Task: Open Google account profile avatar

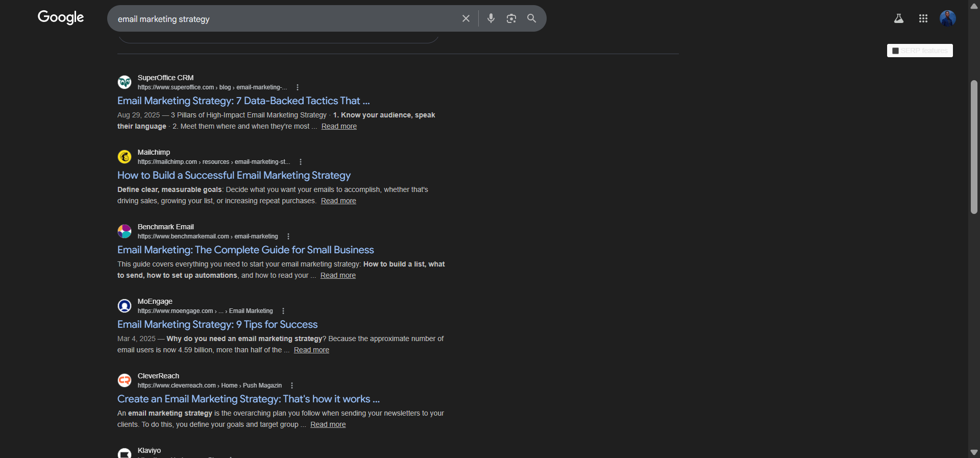Action: [948, 18]
